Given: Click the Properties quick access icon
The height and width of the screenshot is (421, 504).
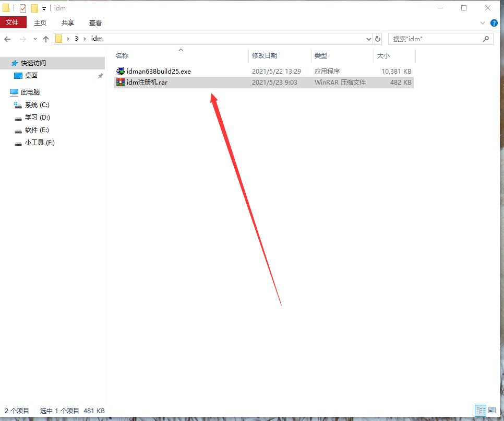Looking at the screenshot, I should pos(23,8).
